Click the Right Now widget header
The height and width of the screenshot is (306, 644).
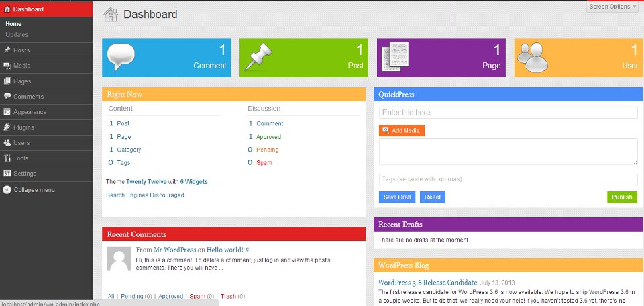(x=233, y=95)
